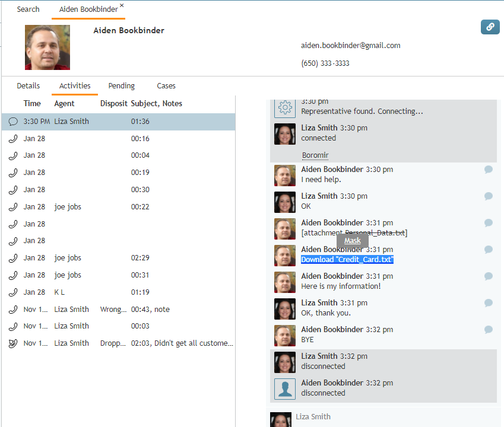Click phone icon on K L 01:19 row

pos(13,292)
